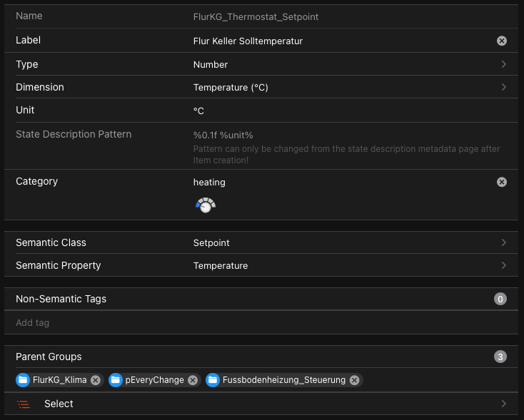Clear the heating category value

point(501,182)
